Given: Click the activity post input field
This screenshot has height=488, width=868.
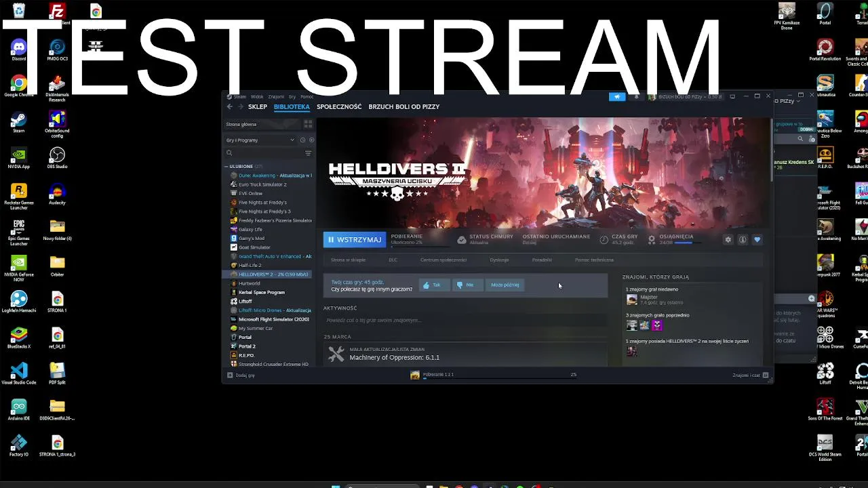Looking at the screenshot, I should (465, 320).
